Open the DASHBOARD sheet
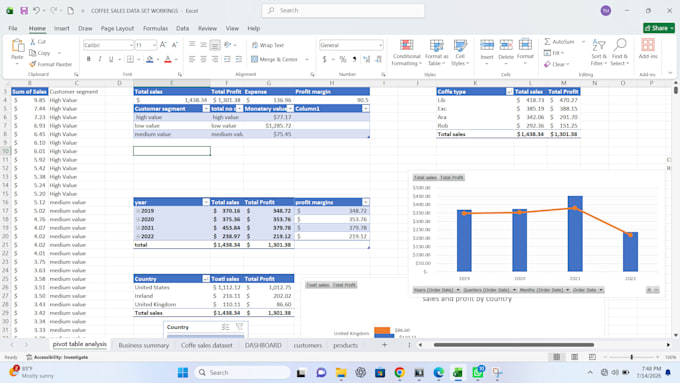The width and height of the screenshot is (680, 383). [x=263, y=345]
